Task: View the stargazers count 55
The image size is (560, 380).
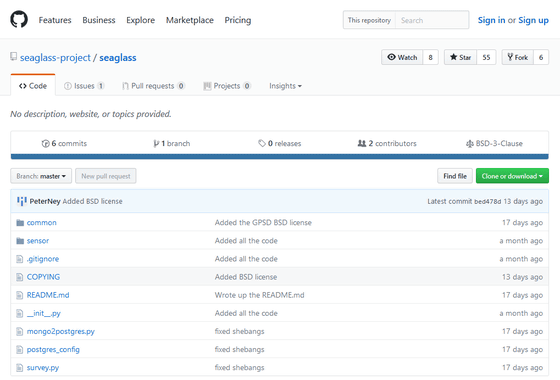Action: pos(486,57)
